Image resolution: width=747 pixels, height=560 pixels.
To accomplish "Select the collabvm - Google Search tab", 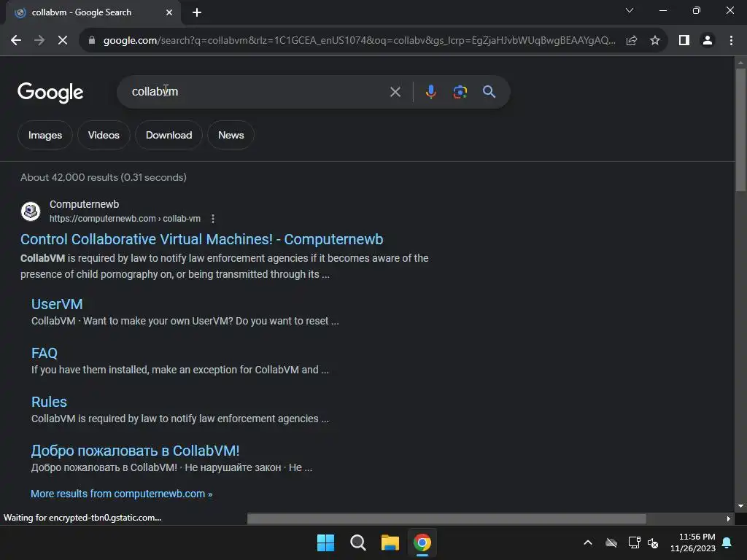I will coord(93,12).
